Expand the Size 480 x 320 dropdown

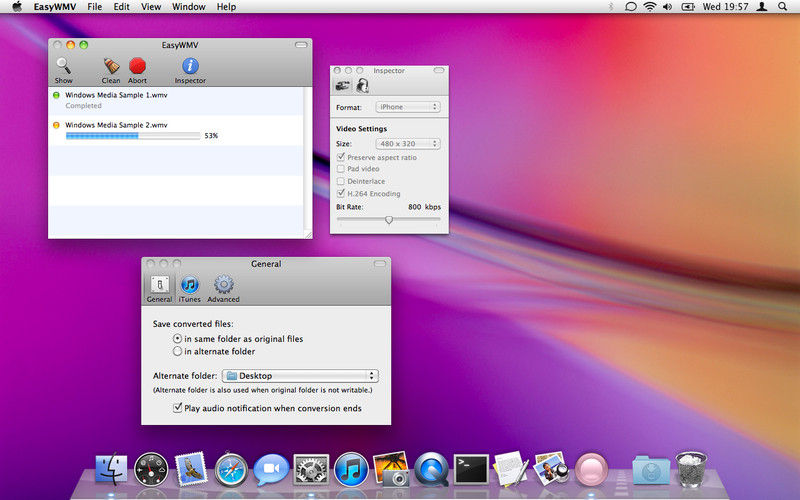(407, 144)
